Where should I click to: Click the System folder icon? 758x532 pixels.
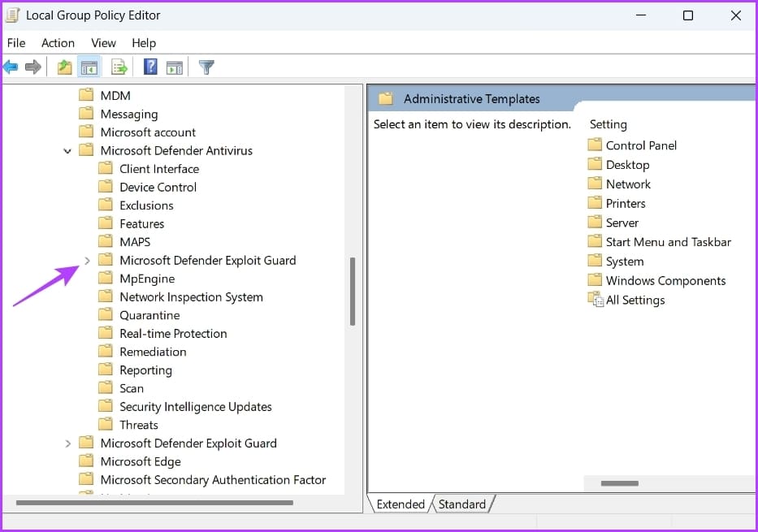[595, 261]
